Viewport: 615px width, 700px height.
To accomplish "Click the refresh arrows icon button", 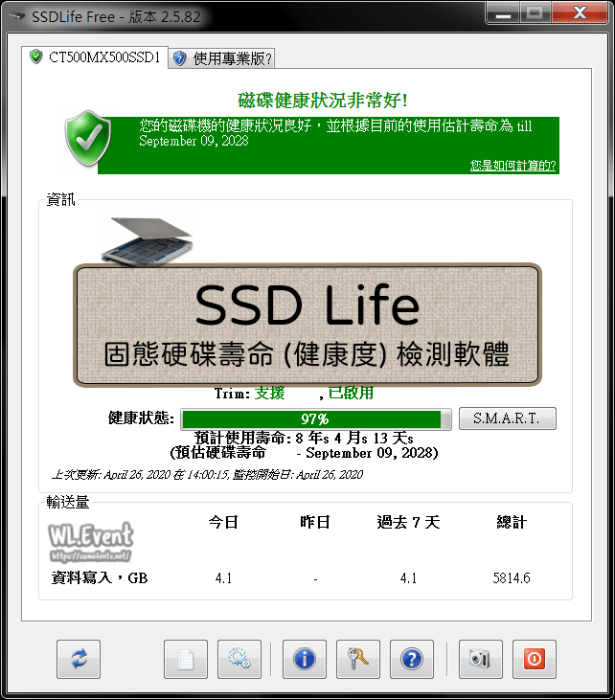I will (x=79, y=659).
